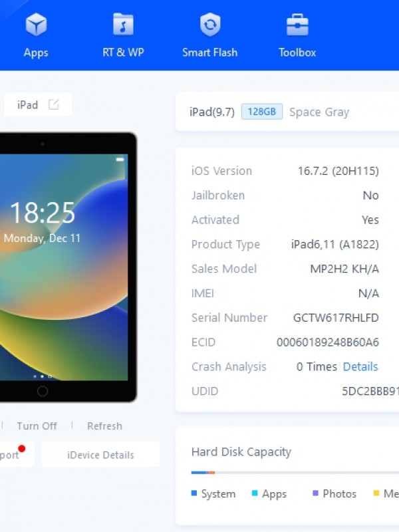Screen dimensions: 399x532
Task: Click the Apps cyan legend square
Action: (x=255, y=493)
